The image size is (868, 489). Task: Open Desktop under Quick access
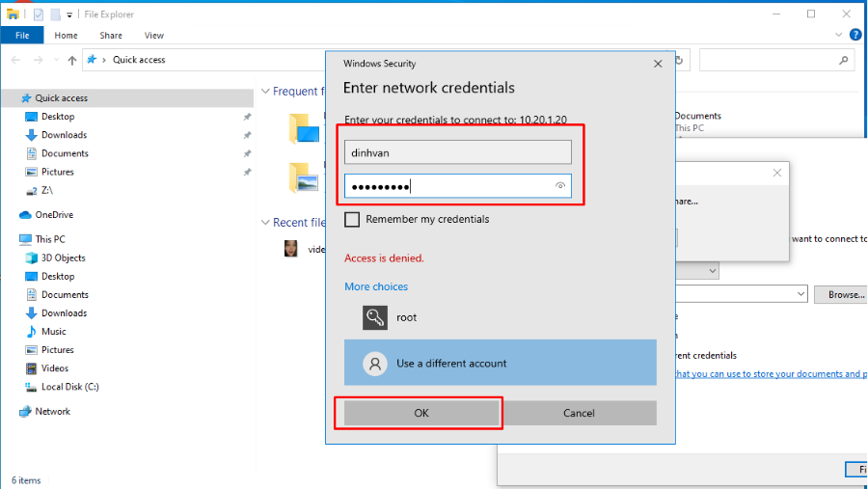click(58, 117)
